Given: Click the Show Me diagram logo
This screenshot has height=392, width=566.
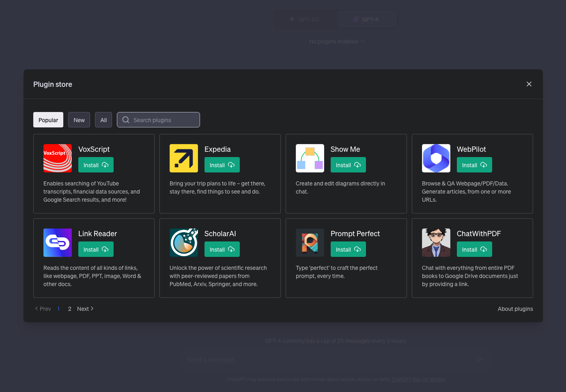Looking at the screenshot, I should click(310, 158).
